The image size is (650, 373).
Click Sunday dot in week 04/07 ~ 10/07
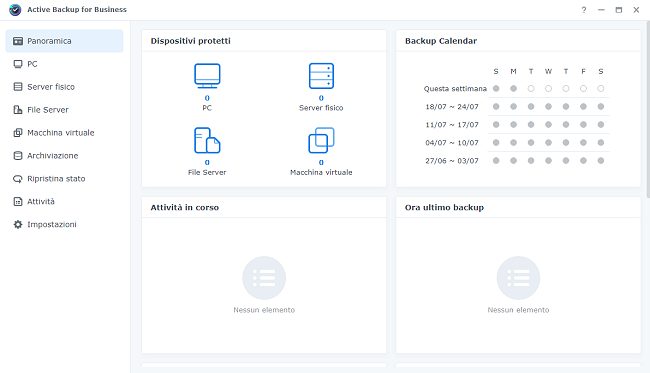(x=496, y=143)
